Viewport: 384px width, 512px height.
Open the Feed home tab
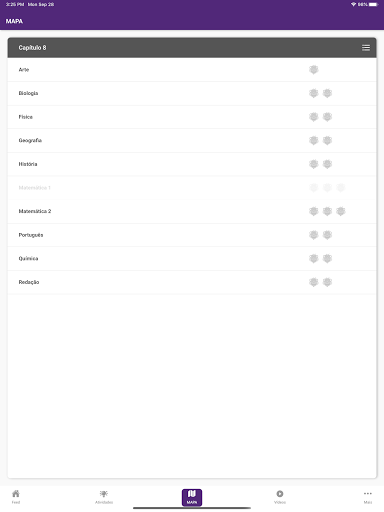[16, 497]
